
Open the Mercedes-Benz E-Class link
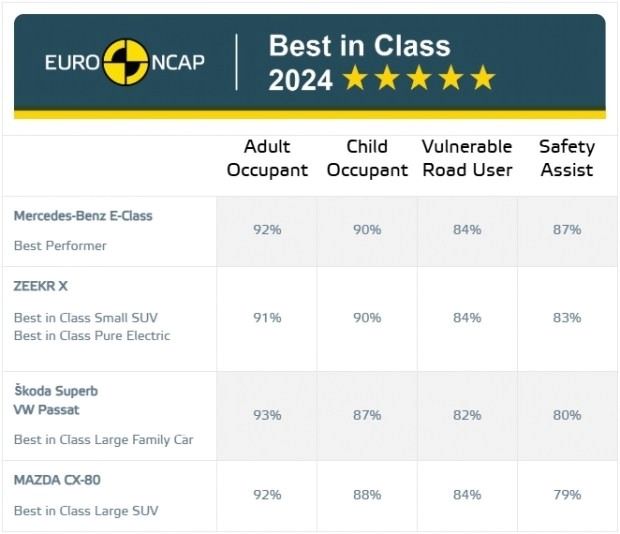point(83,216)
